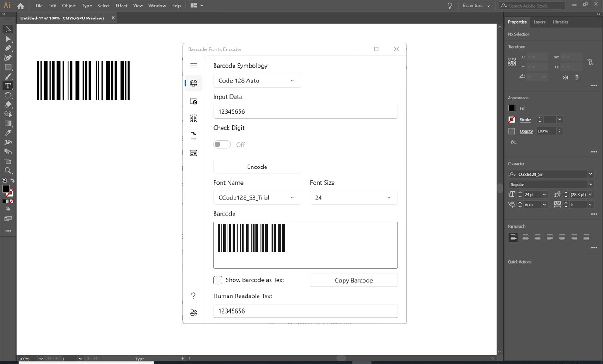This screenshot has width=603, height=364.
Task: Open the Barcode Symbology dropdown
Action: (257, 80)
